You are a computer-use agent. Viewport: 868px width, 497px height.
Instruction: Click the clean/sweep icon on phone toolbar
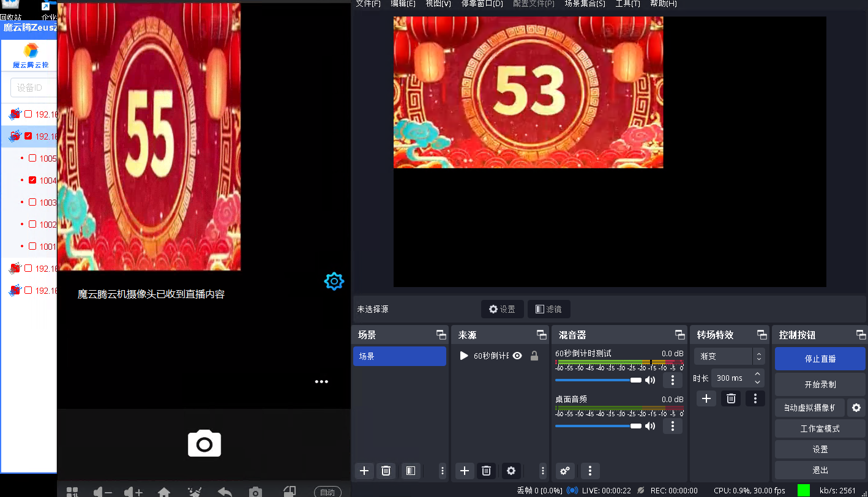[195, 491]
